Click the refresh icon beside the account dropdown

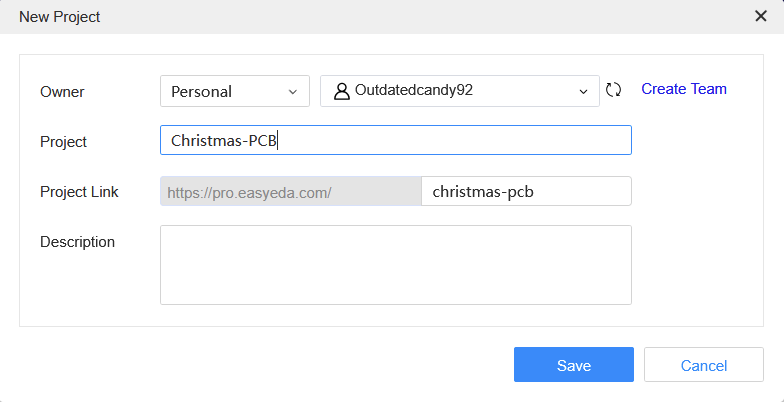pos(614,90)
